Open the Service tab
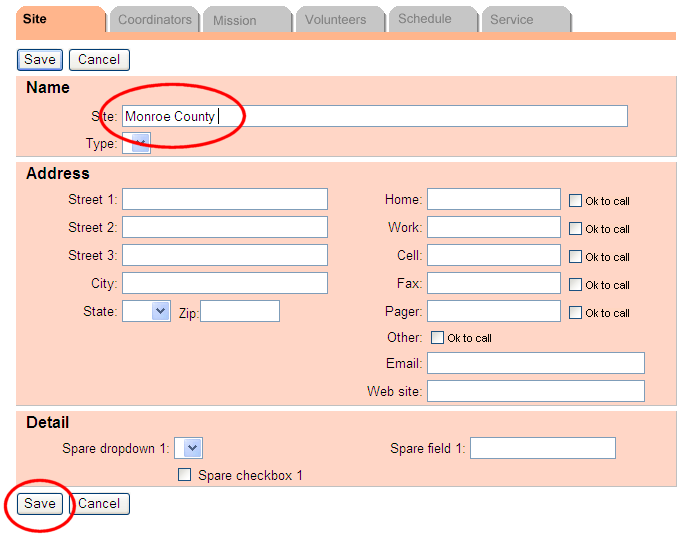This screenshot has height=541, width=683. click(511, 19)
